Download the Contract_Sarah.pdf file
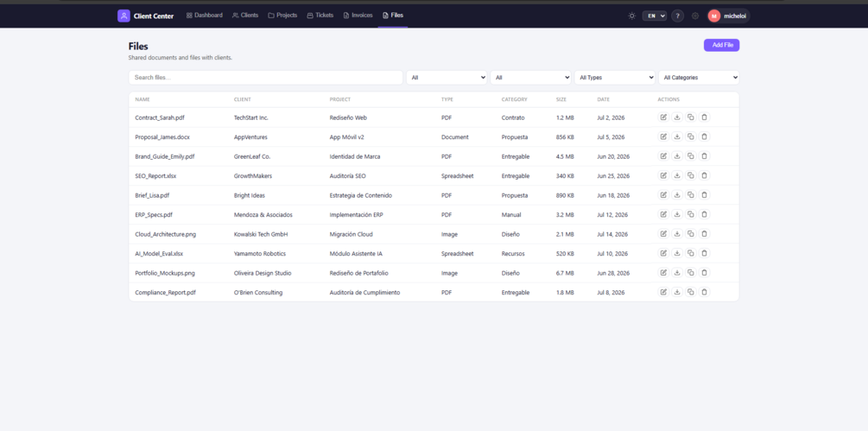 tap(677, 117)
